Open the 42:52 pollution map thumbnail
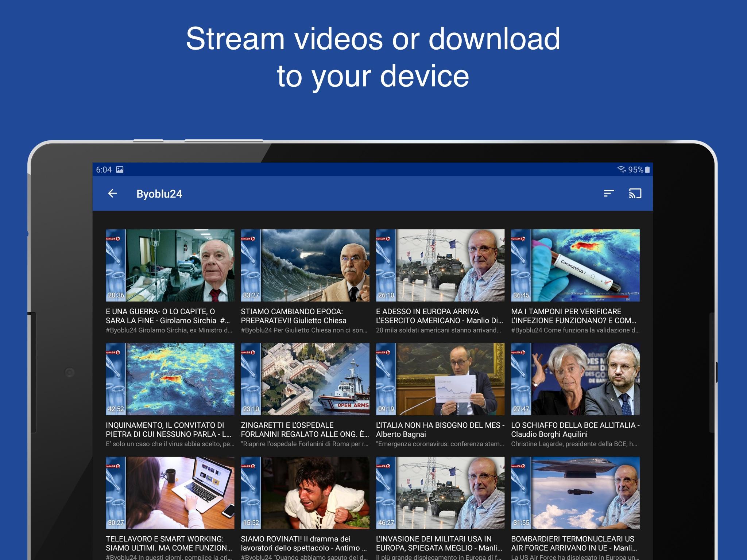The image size is (747, 560). click(x=170, y=379)
